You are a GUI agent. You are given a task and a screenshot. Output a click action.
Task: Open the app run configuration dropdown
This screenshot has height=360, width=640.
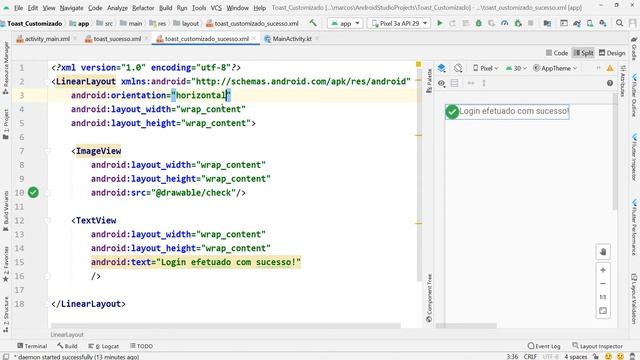[x=345, y=23]
